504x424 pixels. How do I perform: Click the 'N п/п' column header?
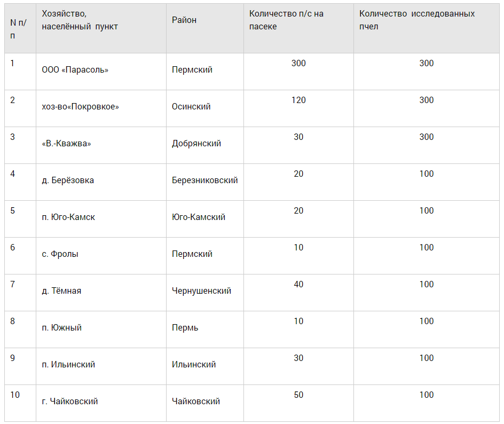18,29
